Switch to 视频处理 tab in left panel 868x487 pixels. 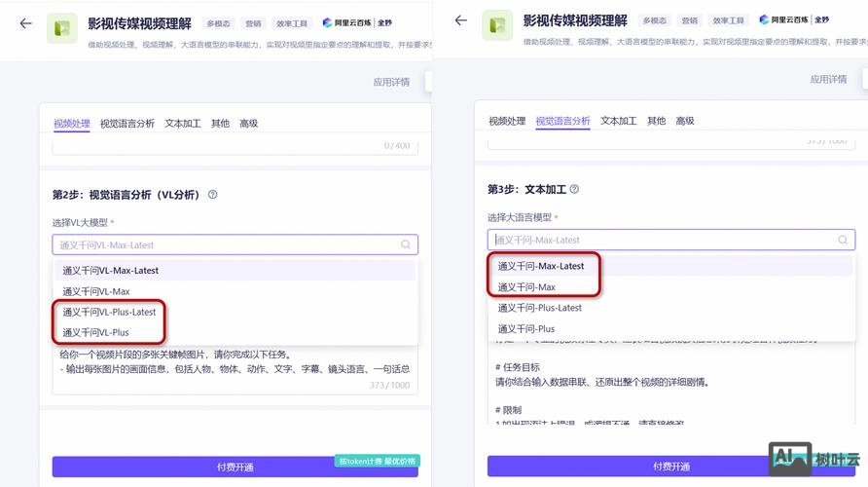pos(71,123)
